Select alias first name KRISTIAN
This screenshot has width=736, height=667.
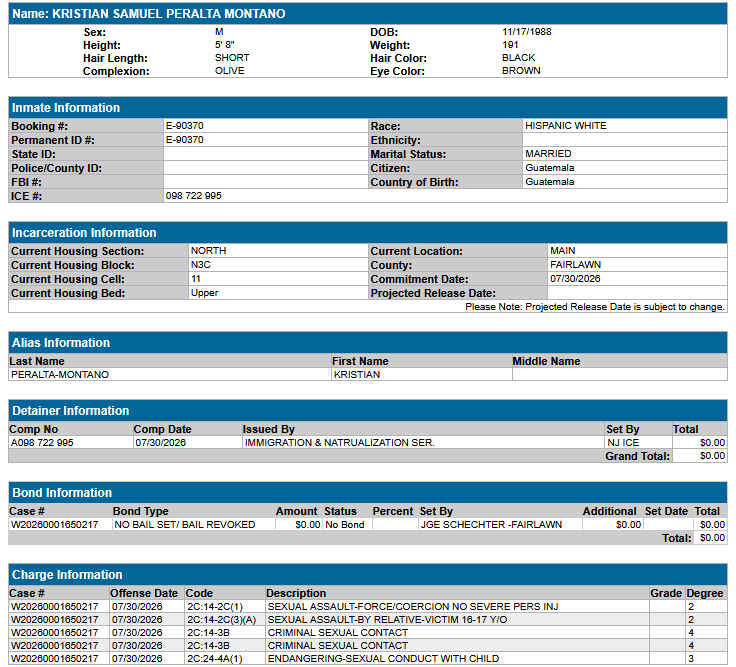point(357,375)
